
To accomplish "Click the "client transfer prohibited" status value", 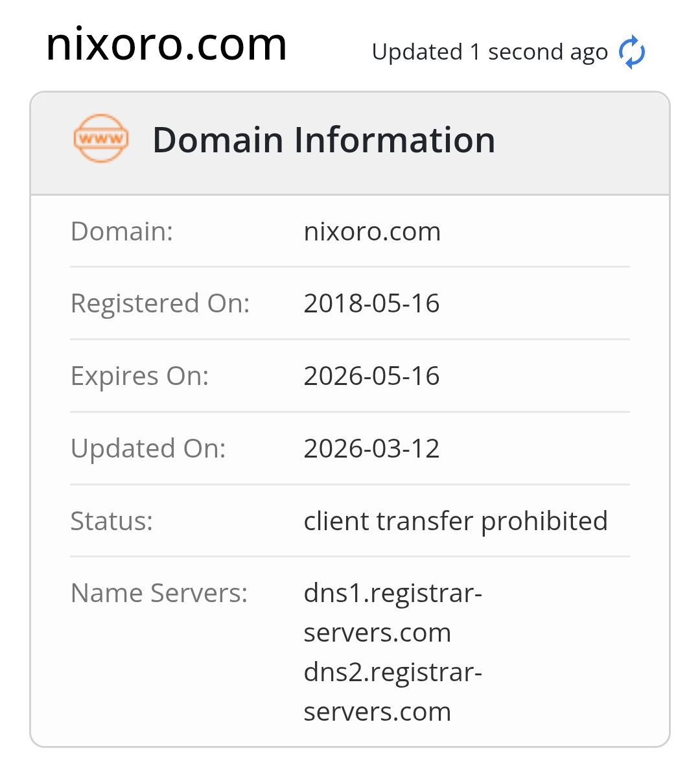I will point(456,521).
